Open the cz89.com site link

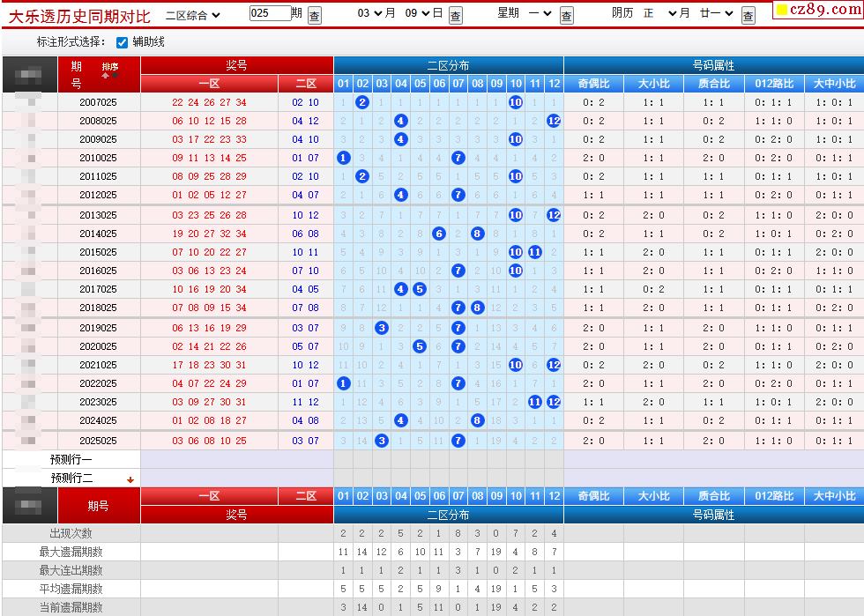(817, 10)
